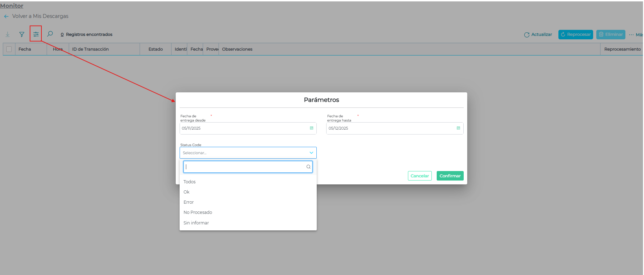
Task: Open the funnel filter icon
Action: [22, 34]
